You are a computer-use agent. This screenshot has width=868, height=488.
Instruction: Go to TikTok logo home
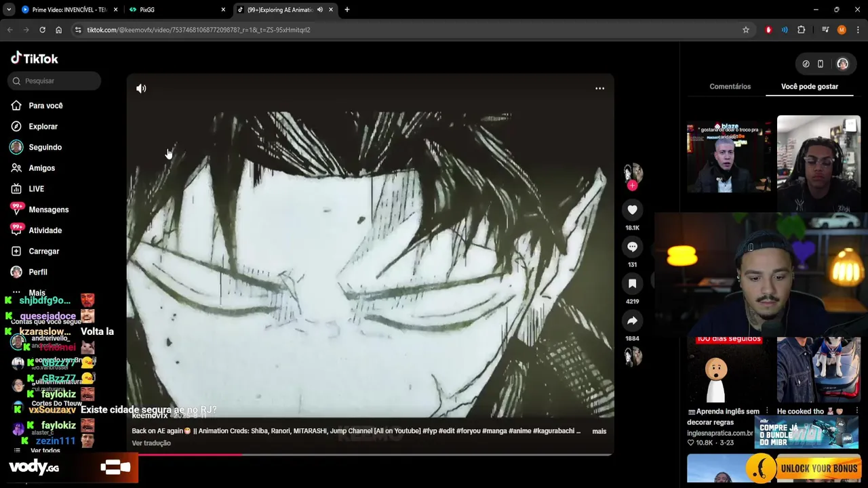click(x=35, y=58)
